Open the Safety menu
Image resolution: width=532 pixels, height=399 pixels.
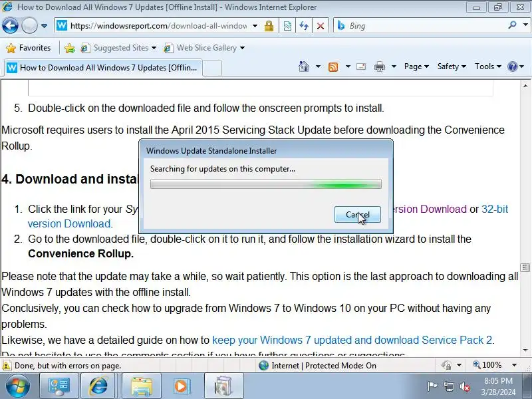pos(452,66)
